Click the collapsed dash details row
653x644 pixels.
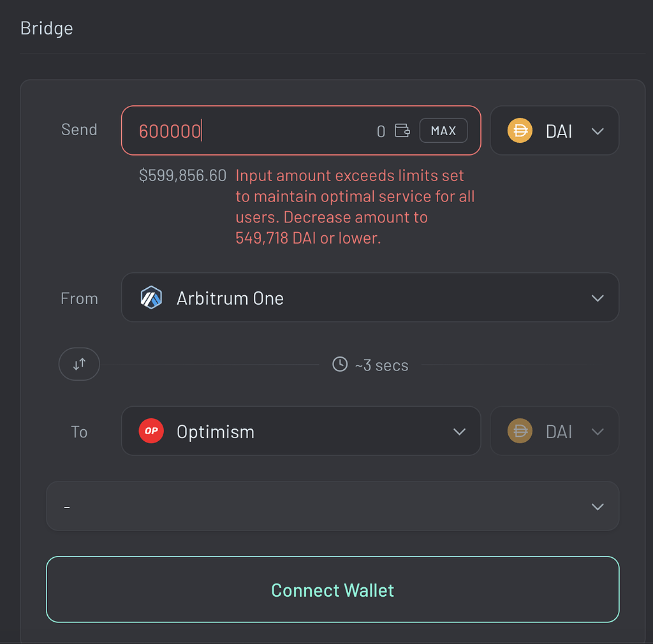tap(332, 506)
